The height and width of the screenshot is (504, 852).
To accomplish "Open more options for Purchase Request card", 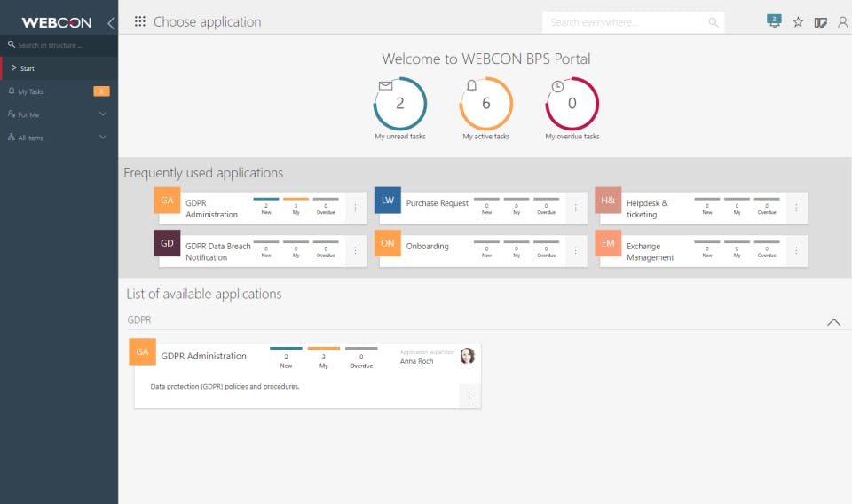I will pyautogui.click(x=576, y=208).
